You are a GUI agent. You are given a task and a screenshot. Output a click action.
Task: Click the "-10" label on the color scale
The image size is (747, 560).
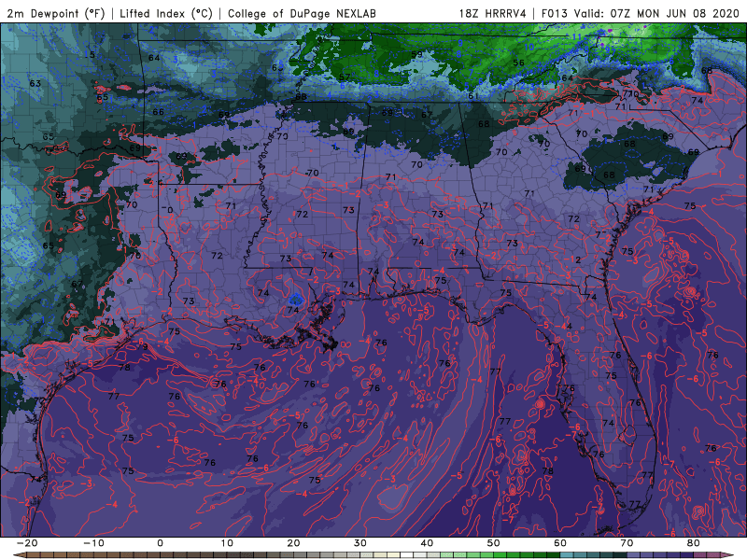93,543
